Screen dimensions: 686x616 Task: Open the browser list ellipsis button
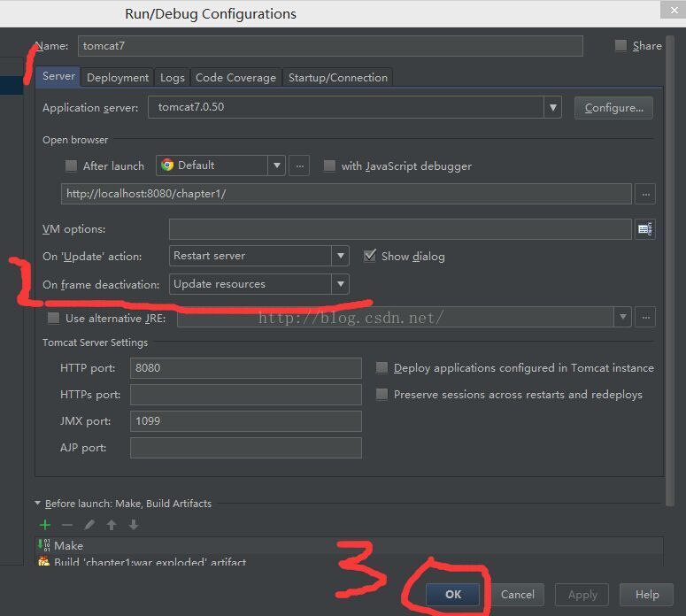coord(300,166)
